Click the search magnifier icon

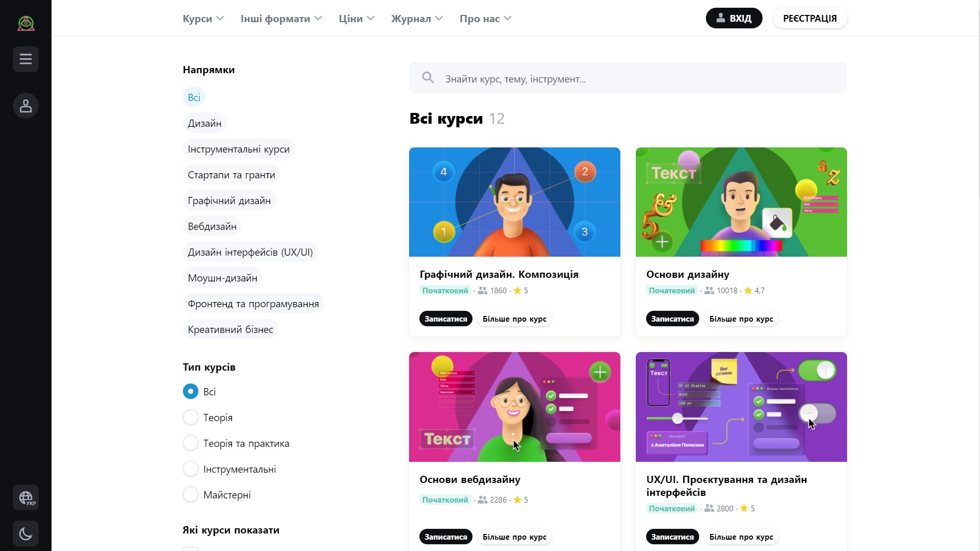coord(428,78)
